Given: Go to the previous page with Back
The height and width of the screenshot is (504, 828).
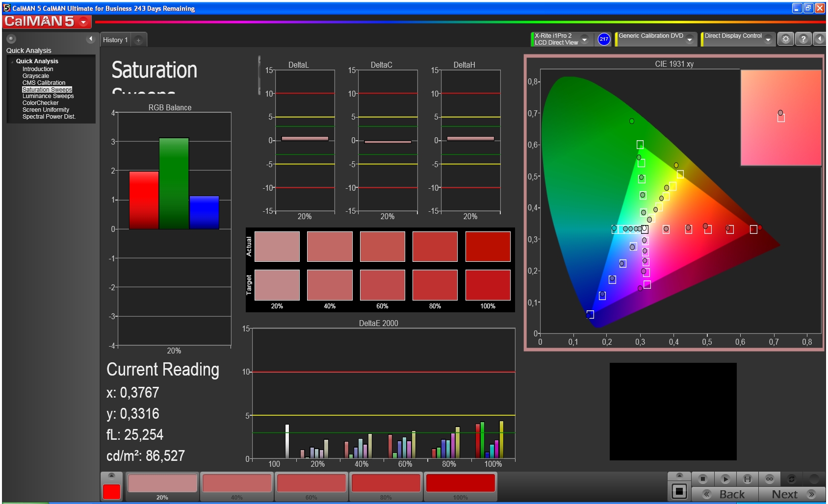Looking at the screenshot, I should (725, 494).
